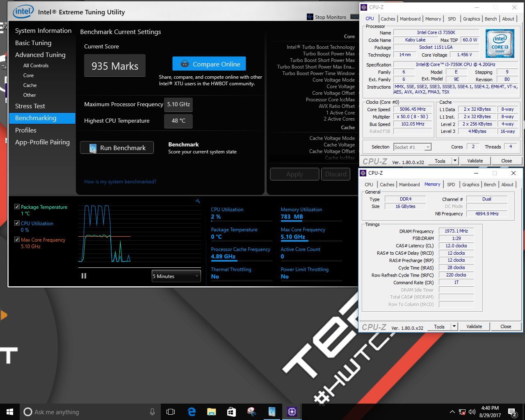Switch to Caches tab in top CPU-Z
The height and width of the screenshot is (420, 525).
[x=388, y=19]
